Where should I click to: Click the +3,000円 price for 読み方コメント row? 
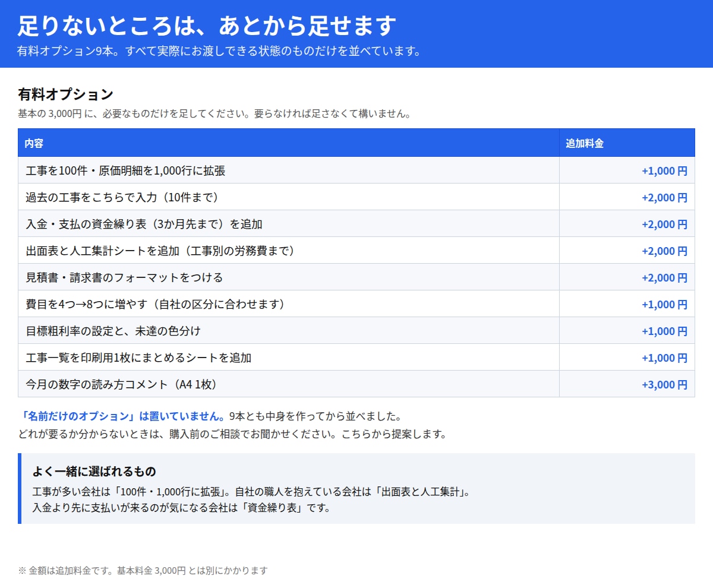click(664, 385)
